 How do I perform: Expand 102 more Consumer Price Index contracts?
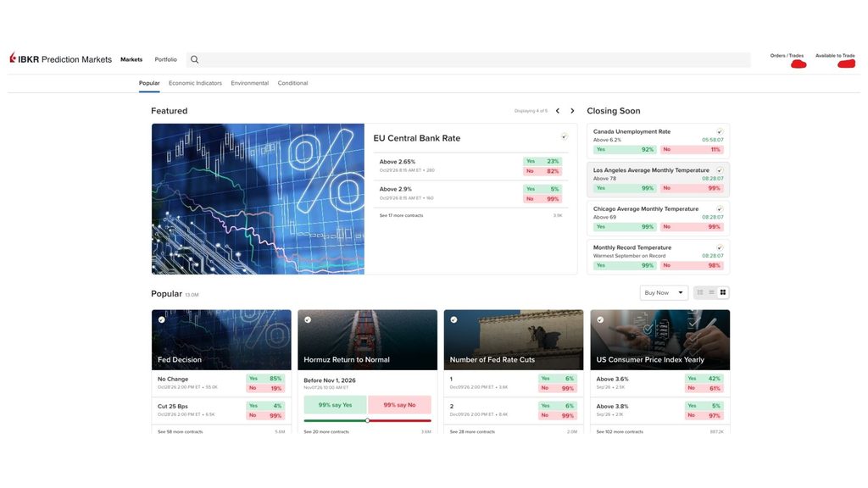tap(620, 431)
